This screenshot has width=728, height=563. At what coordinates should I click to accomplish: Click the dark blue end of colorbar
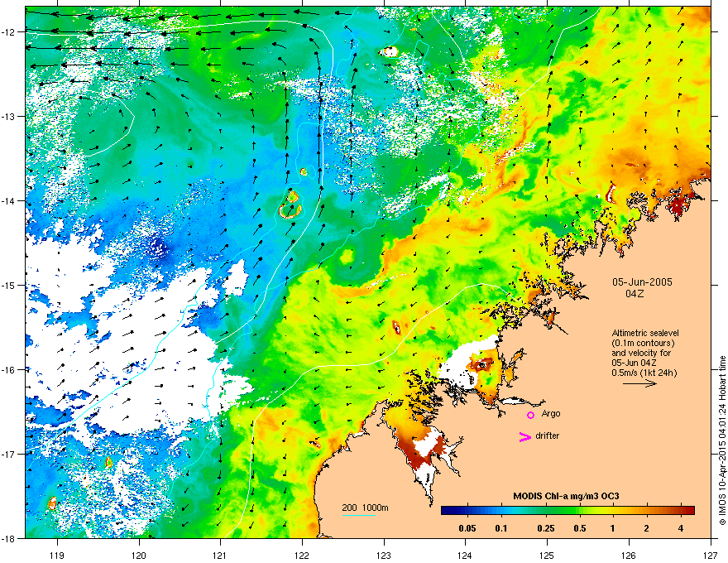coord(447,511)
